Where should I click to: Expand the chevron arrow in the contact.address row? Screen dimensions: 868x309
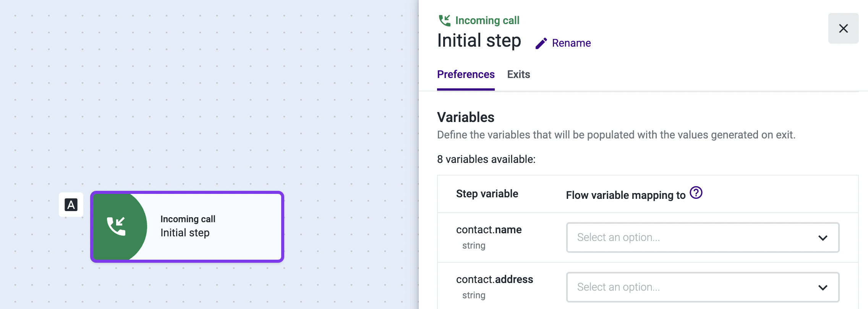coord(823,288)
